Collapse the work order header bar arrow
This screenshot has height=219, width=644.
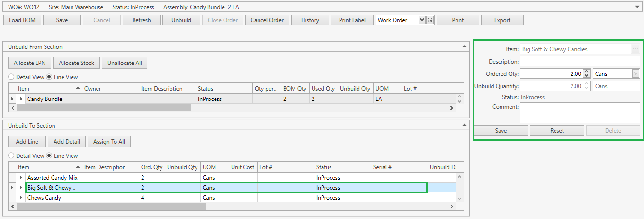pyautogui.click(x=638, y=7)
